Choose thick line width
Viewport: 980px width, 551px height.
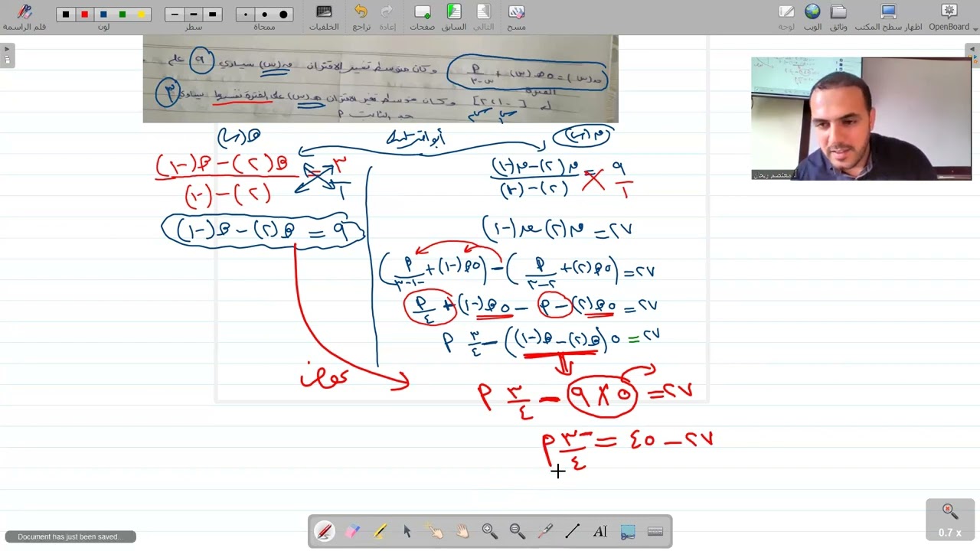click(213, 15)
